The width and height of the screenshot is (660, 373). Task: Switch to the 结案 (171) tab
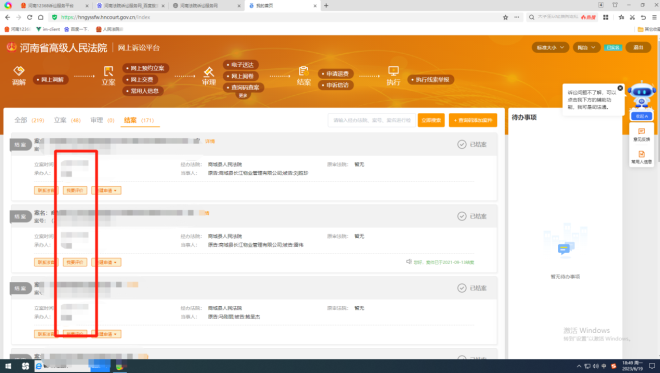coord(139,120)
